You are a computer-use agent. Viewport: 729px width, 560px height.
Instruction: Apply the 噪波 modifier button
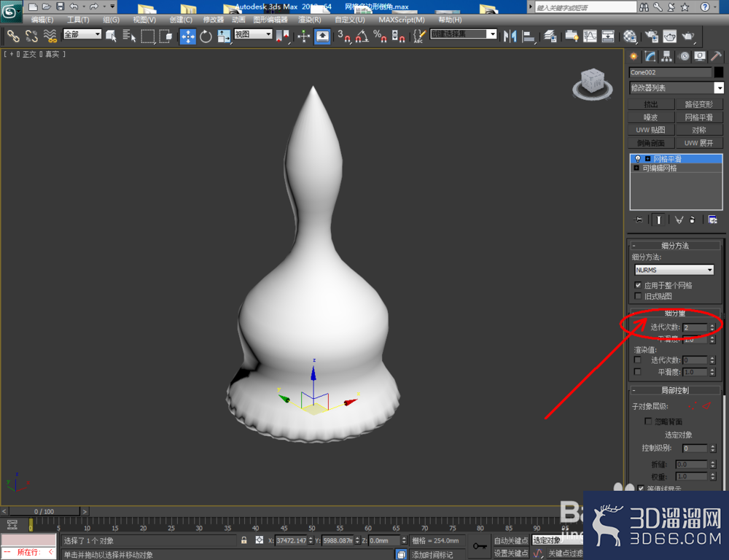[651, 117]
